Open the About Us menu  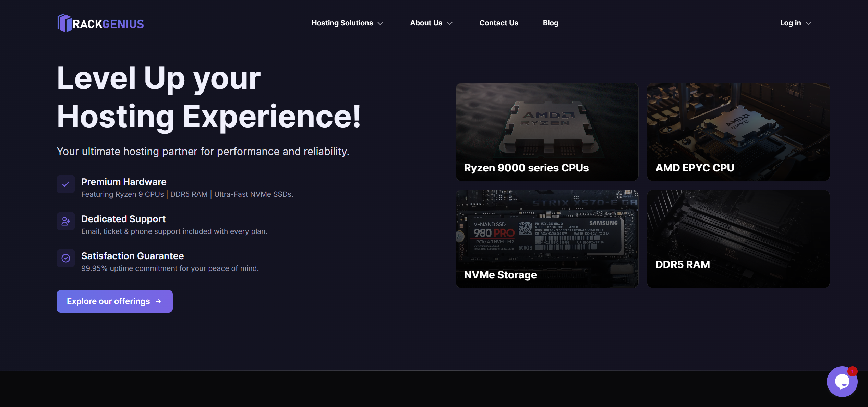[x=431, y=23]
